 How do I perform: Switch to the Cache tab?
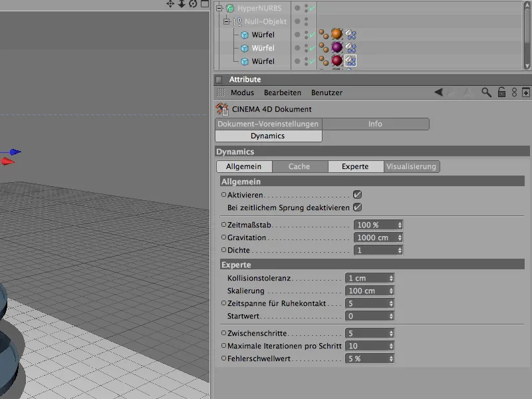click(x=300, y=166)
